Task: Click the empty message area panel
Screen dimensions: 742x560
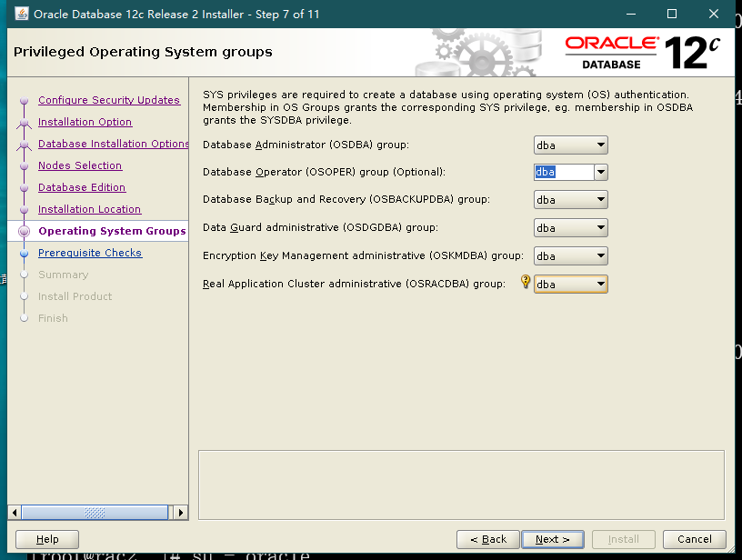Action: (x=461, y=485)
